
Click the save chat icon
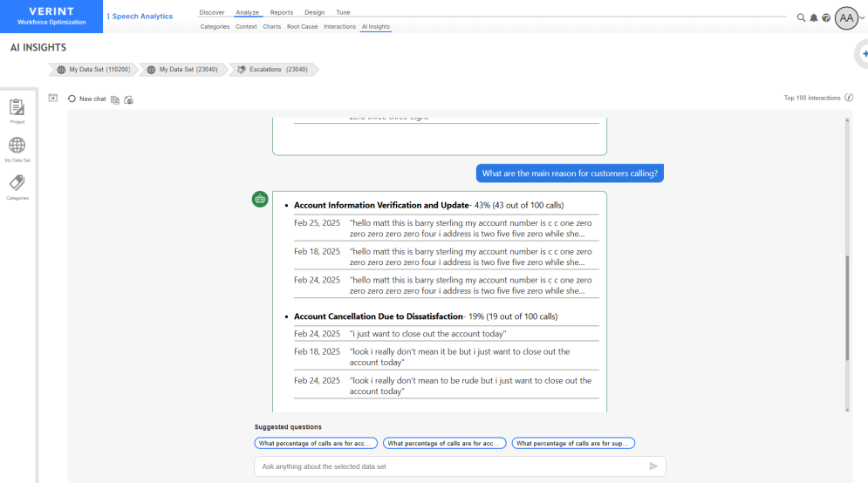tap(128, 99)
